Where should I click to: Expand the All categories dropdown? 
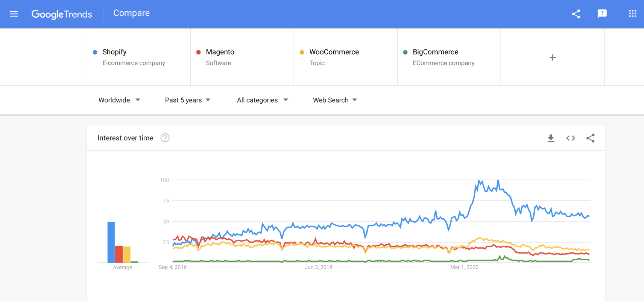pyautogui.click(x=262, y=100)
